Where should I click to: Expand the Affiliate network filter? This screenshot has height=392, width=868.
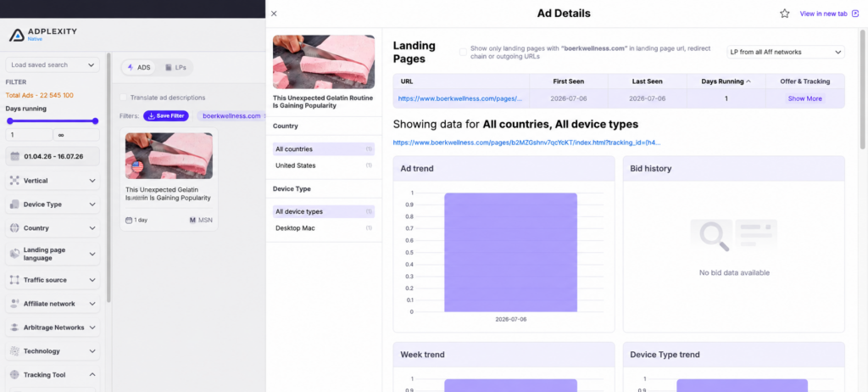pyautogui.click(x=53, y=304)
